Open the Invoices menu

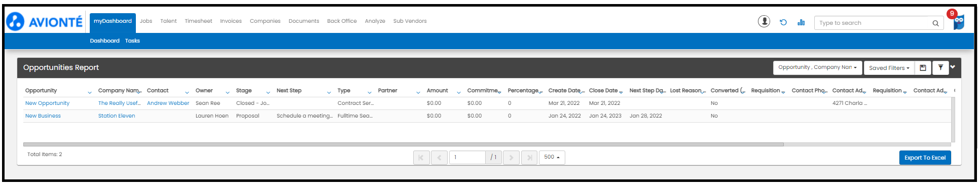(231, 21)
